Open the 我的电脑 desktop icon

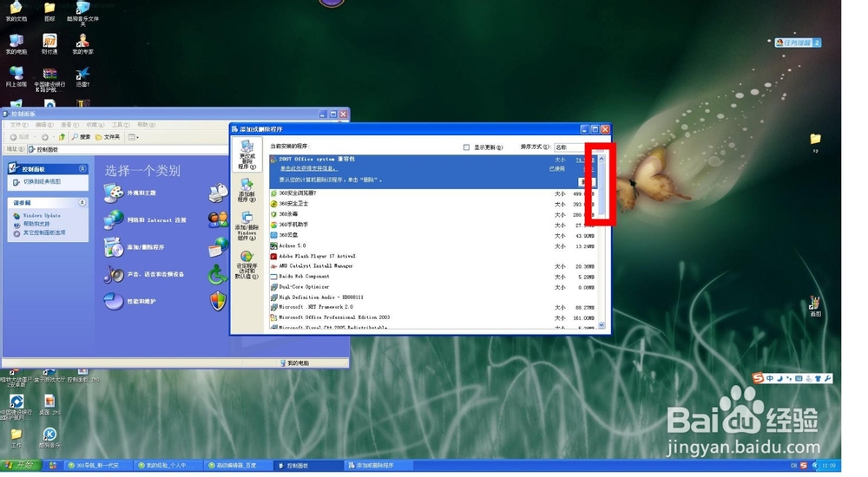click(16, 43)
